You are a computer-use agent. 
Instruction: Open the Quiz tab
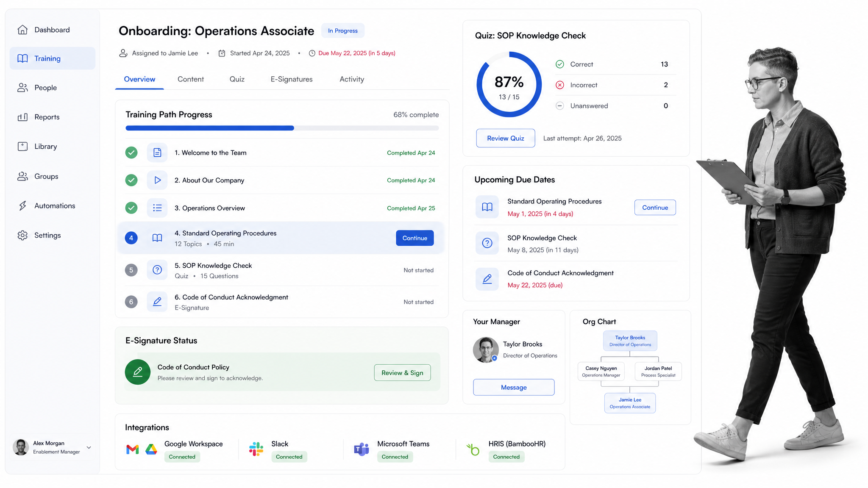pos(237,79)
